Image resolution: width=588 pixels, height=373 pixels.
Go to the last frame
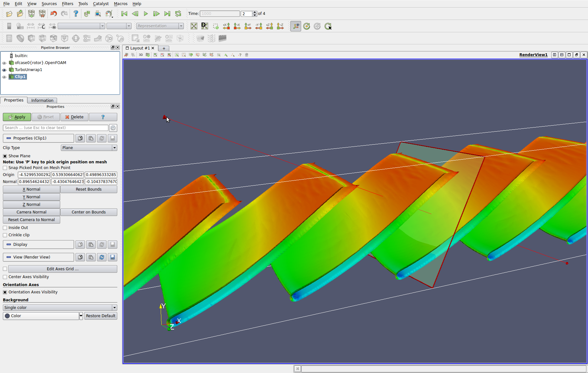[167, 14]
